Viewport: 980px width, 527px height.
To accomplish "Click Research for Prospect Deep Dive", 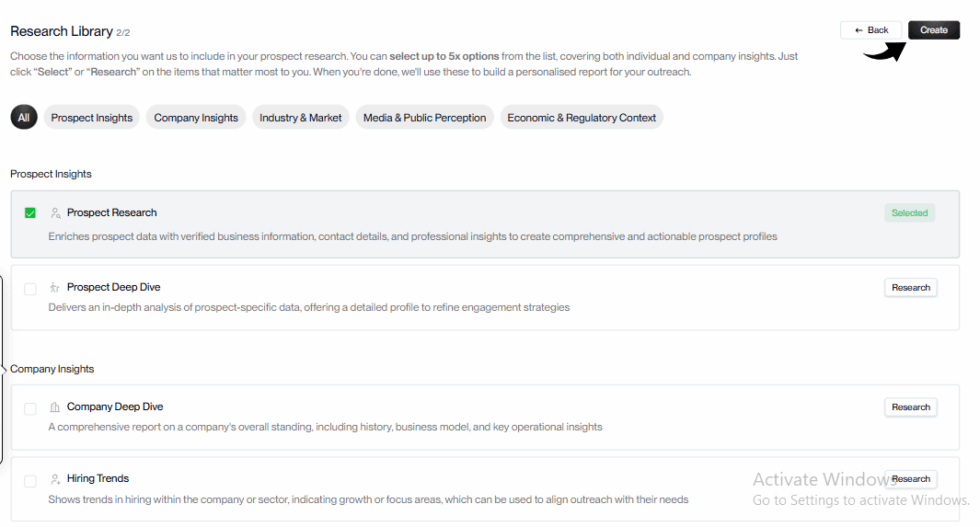I will pos(910,288).
